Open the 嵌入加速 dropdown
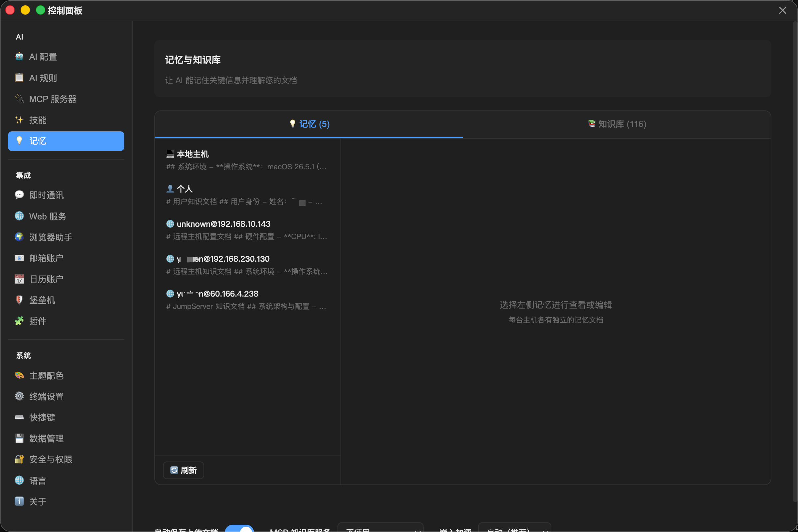This screenshot has width=798, height=532. click(x=514, y=528)
